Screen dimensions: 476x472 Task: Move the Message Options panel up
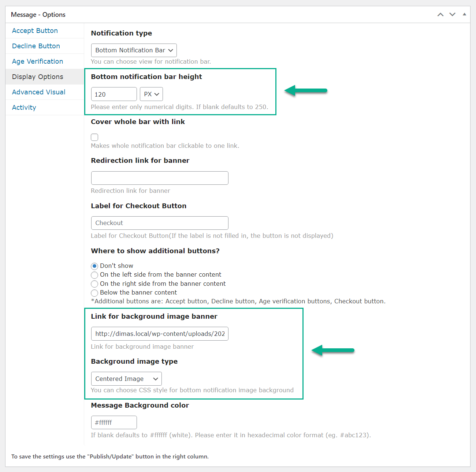click(x=440, y=15)
